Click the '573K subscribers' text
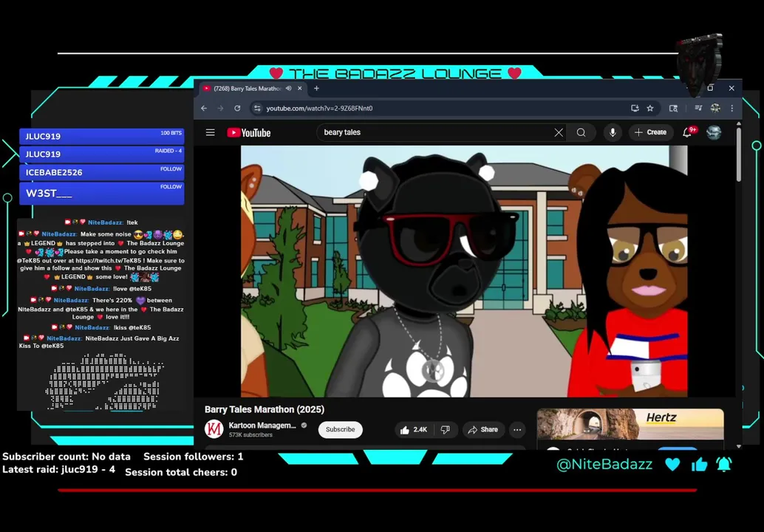The height and width of the screenshot is (532, 764). [250, 434]
